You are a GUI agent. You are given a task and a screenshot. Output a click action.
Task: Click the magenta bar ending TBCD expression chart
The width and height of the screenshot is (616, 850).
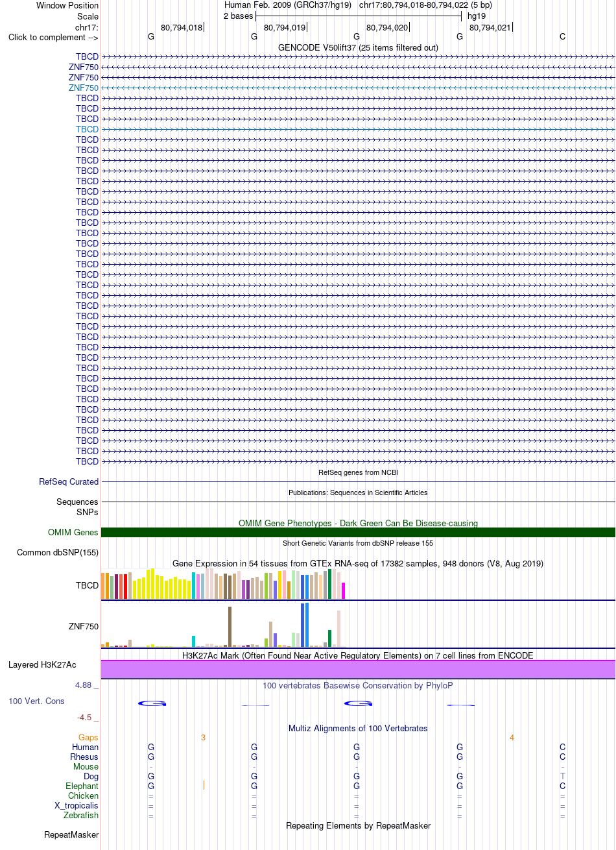(x=344, y=590)
